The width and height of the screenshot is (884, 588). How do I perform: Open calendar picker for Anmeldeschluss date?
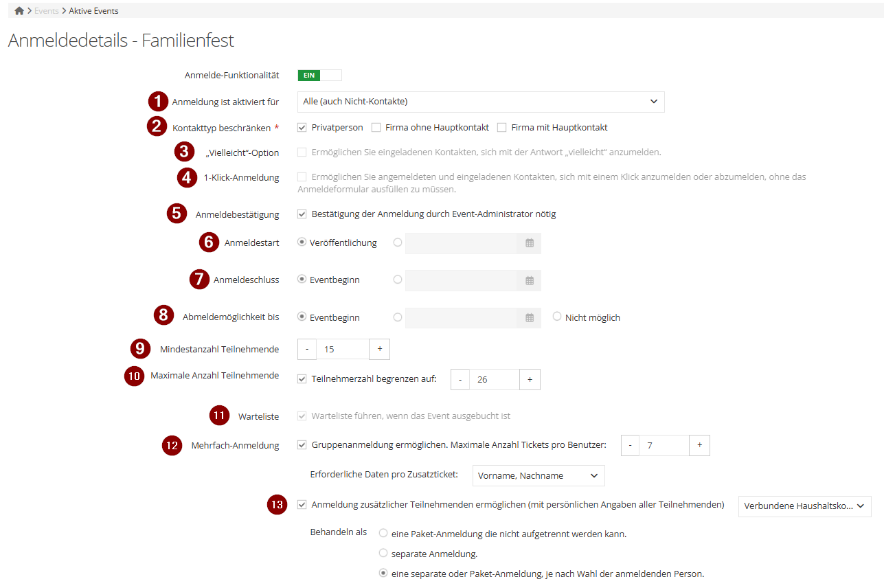(529, 280)
